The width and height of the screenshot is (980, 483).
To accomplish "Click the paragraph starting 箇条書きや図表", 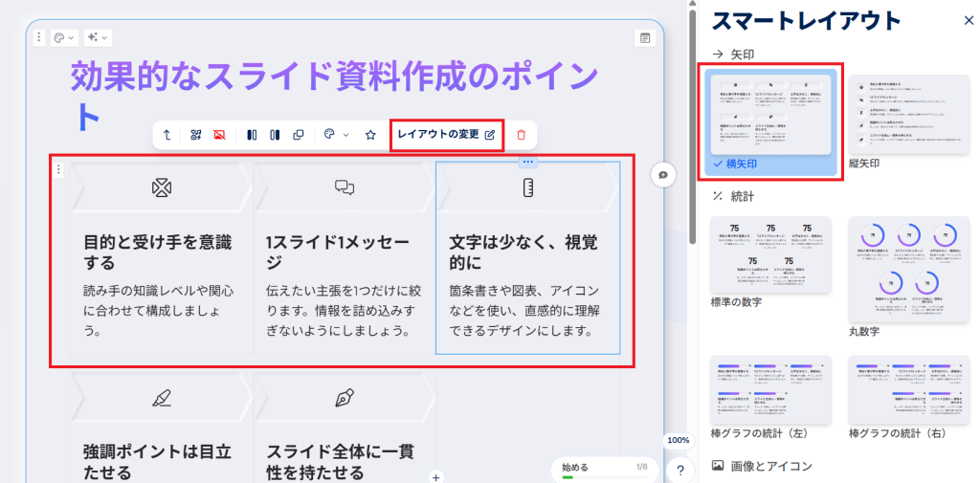I will [x=523, y=311].
